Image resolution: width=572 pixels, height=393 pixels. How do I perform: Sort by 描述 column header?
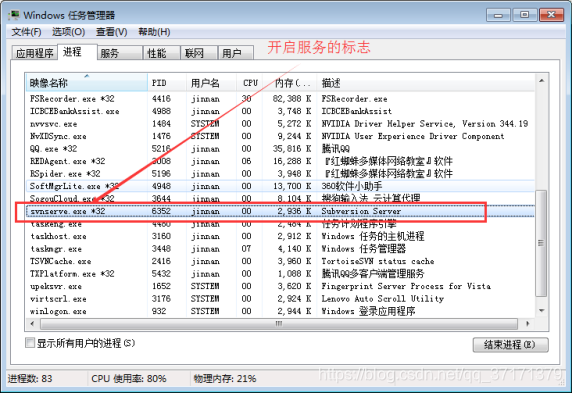426,83
